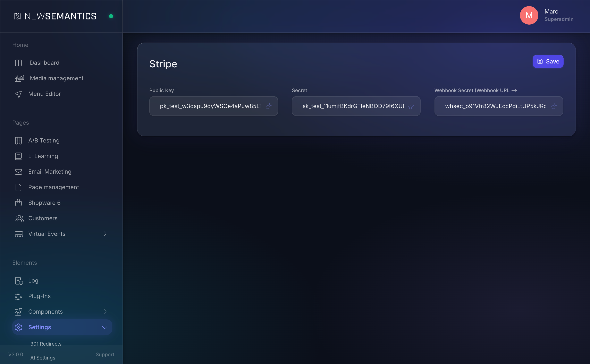Click the Email Marketing envelope icon

[18, 172]
